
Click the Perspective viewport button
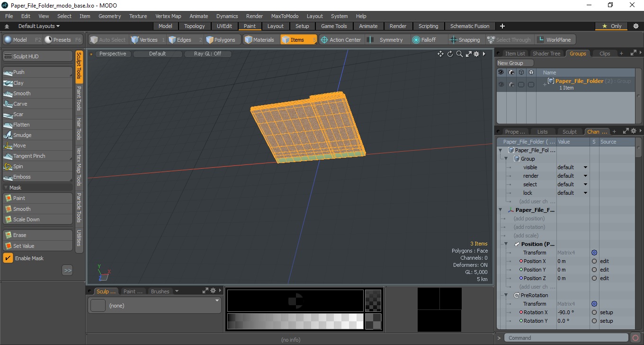point(113,54)
